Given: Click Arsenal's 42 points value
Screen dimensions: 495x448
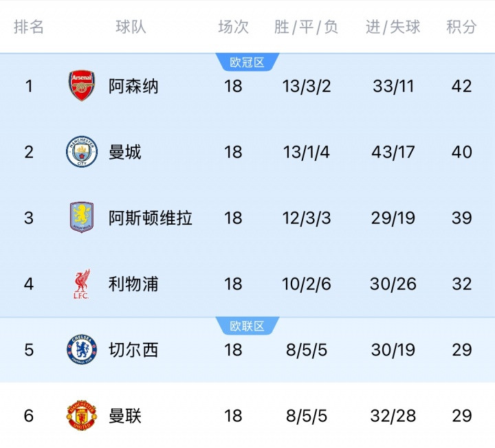Looking at the screenshot, I should [461, 86].
